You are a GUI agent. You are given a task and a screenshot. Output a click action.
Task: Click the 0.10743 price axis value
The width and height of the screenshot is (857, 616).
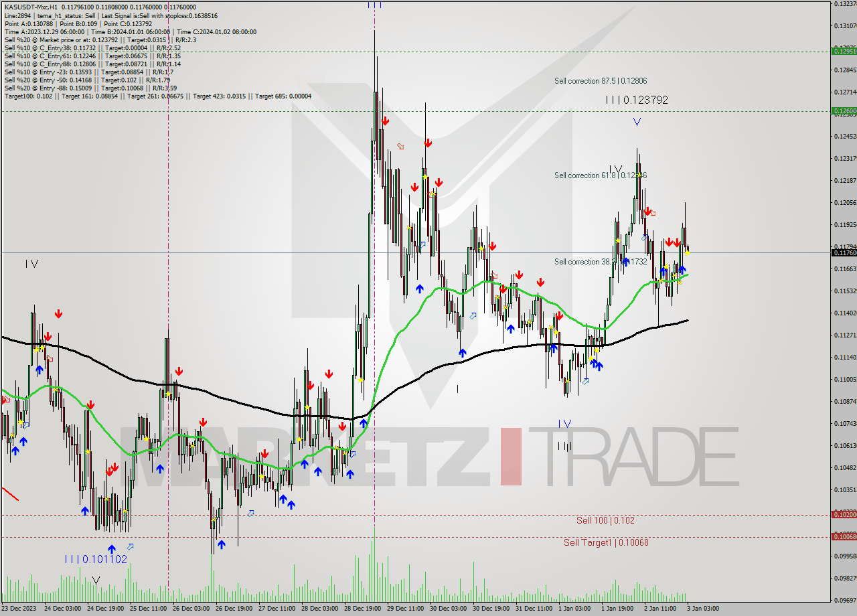point(845,423)
